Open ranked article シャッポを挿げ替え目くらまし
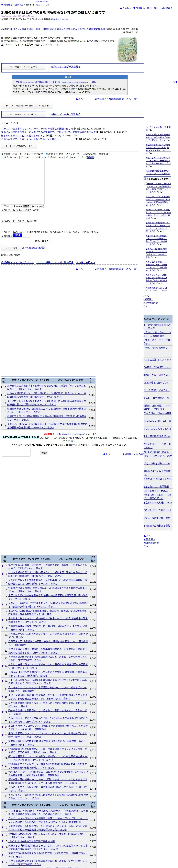Screen dimensions: 178x868 click(48, 704)
